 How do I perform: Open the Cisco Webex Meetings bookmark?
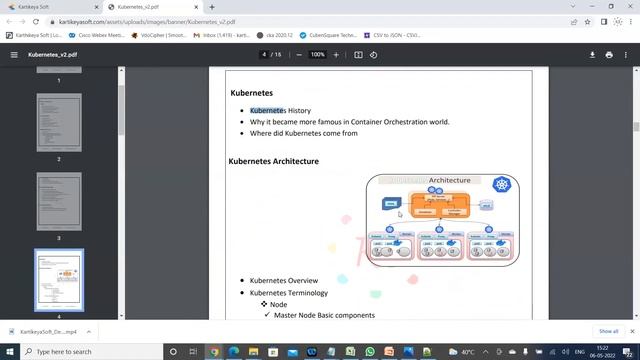pyautogui.click(x=97, y=36)
